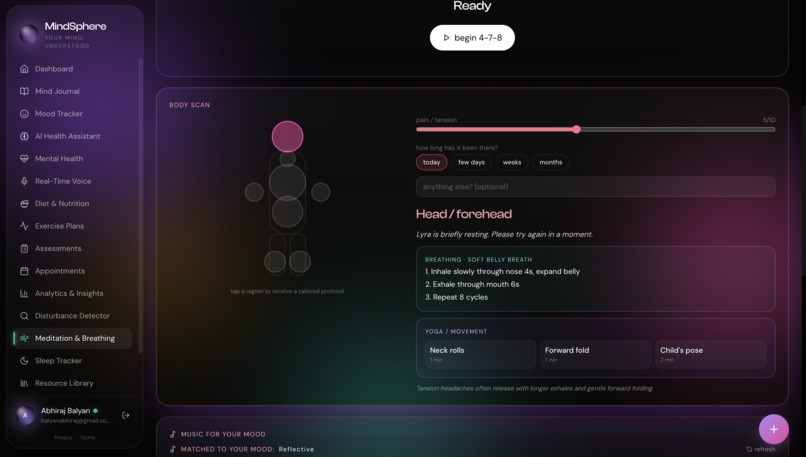Select the left arm circle on body map

click(254, 192)
